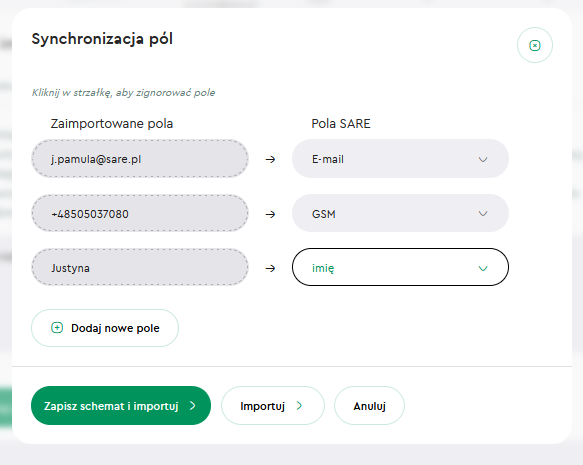Click the green chevron on Importuj button
Viewport: 583px width, 465px height.
pyautogui.click(x=299, y=406)
